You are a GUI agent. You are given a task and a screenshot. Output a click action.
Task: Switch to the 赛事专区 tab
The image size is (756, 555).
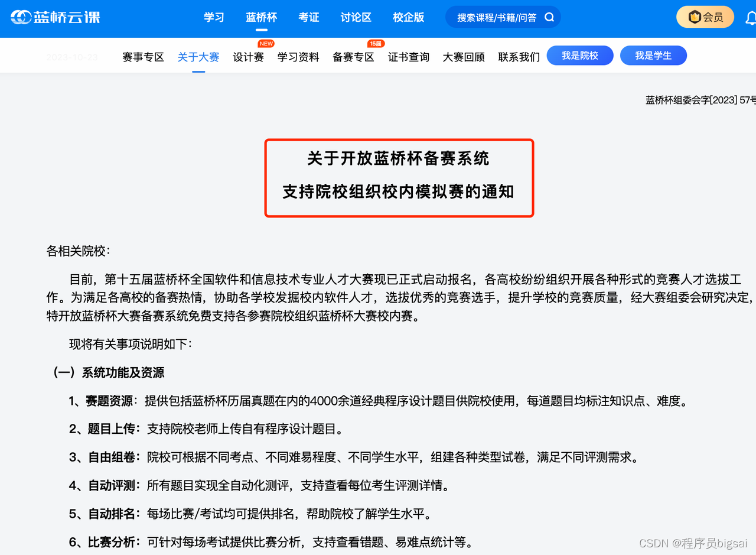(x=143, y=57)
